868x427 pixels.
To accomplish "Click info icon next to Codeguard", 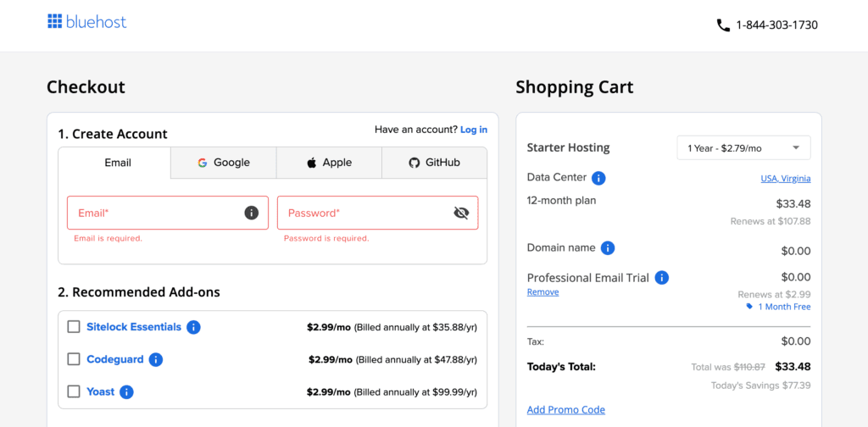I will [155, 359].
